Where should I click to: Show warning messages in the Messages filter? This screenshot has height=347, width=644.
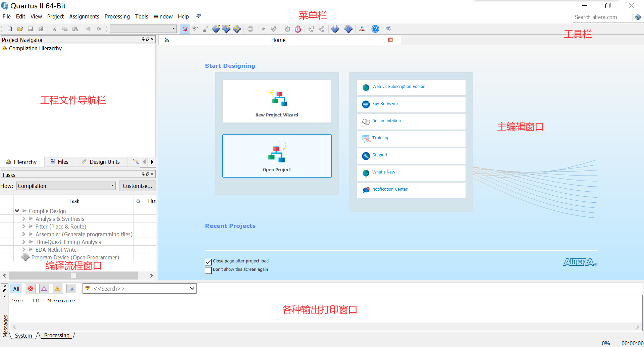tap(57, 288)
